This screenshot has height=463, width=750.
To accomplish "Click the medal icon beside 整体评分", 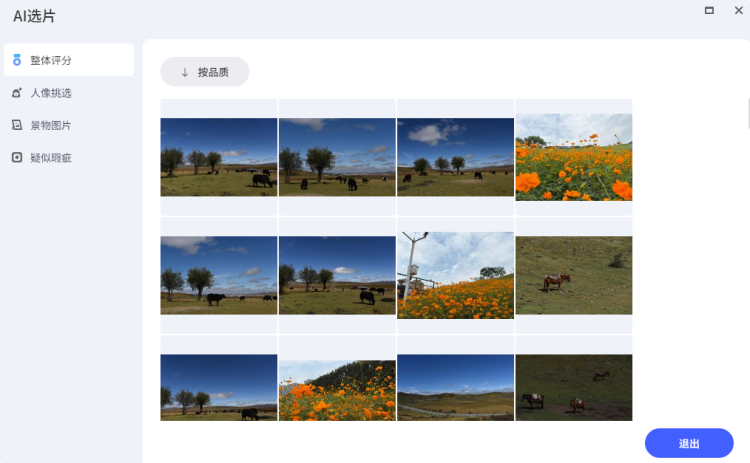I will click(x=17, y=60).
